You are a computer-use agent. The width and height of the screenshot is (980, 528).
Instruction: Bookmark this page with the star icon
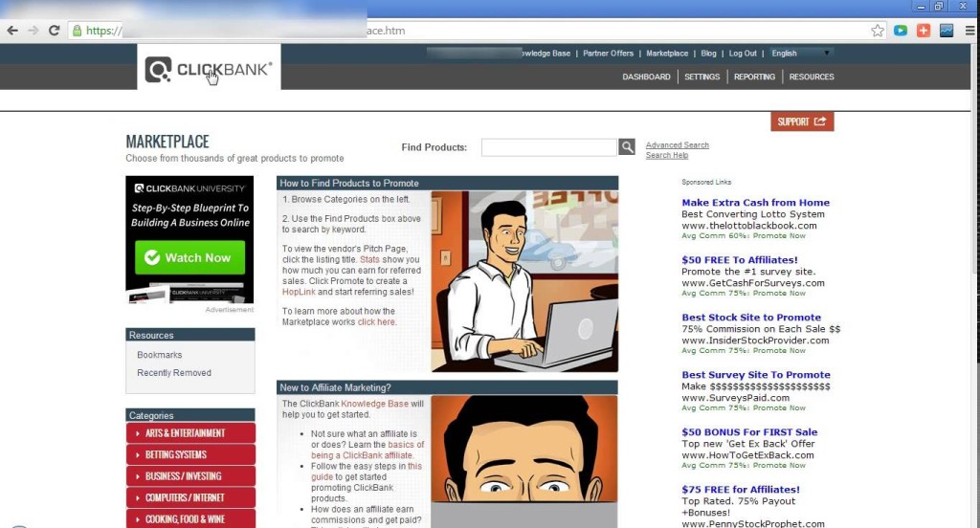[x=878, y=31]
